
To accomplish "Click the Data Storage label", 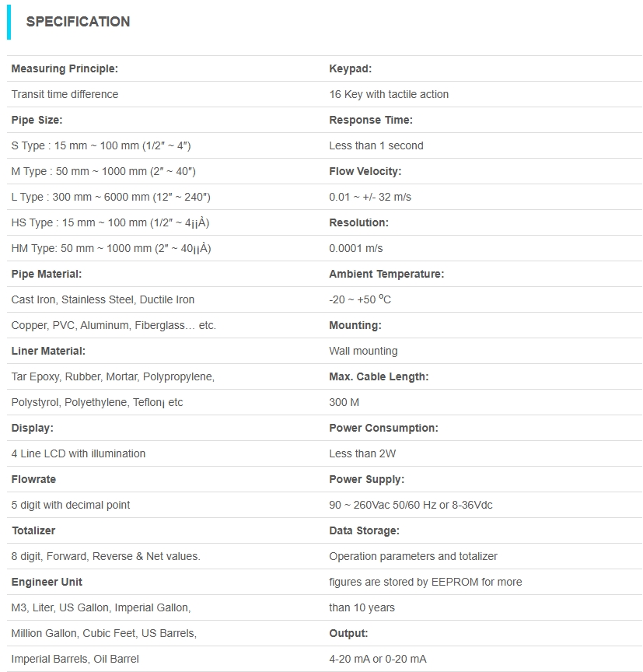I will (364, 530).
